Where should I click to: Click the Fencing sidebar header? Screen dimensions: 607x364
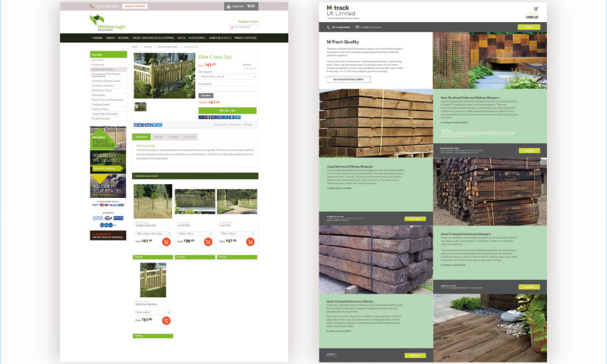[109, 55]
